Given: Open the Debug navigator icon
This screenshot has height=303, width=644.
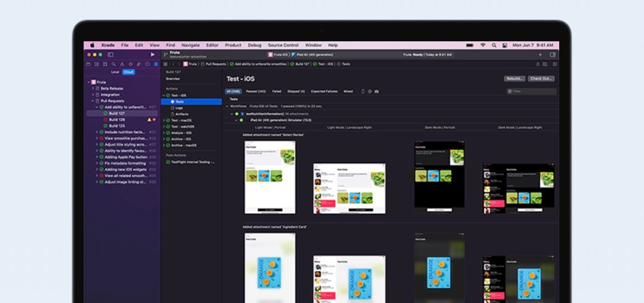Looking at the screenshot, I should (x=139, y=64).
